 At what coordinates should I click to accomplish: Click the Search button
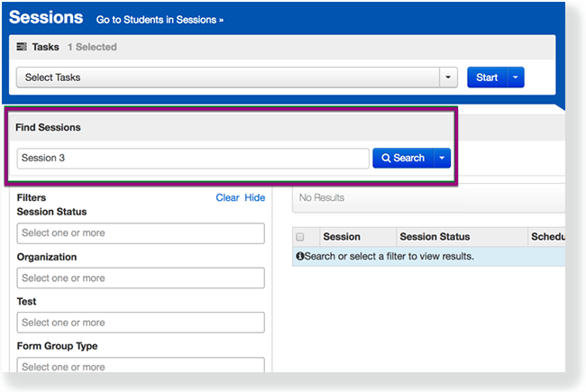403,158
